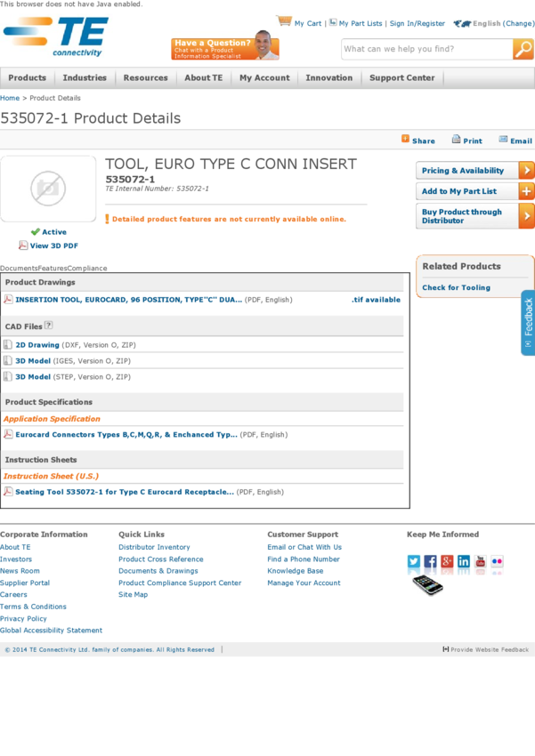The height and width of the screenshot is (756, 535).
Task: Open the View 3D PDF link
Action: point(53,245)
